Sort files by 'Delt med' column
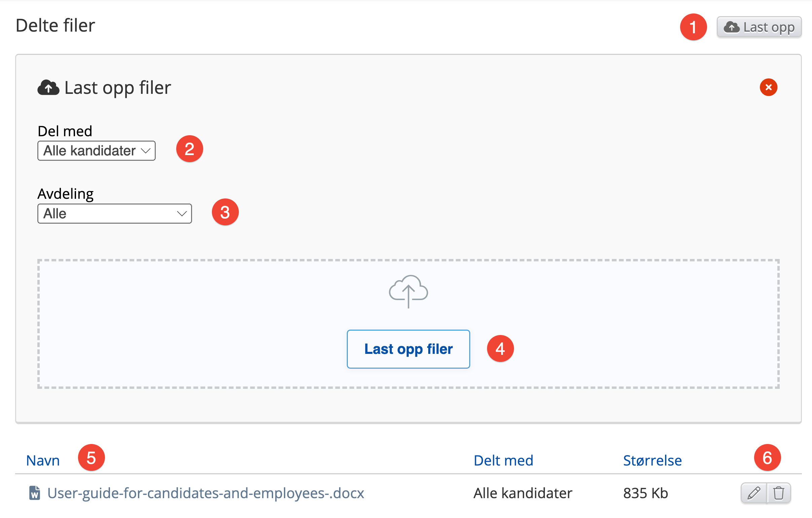Screen dimensions: 812x518 503,460
